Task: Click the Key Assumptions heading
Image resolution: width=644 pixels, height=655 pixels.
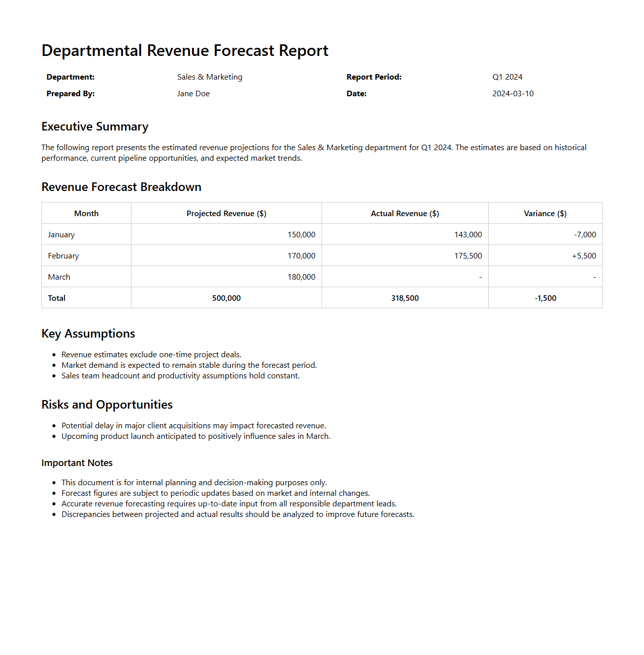Action: tap(88, 334)
